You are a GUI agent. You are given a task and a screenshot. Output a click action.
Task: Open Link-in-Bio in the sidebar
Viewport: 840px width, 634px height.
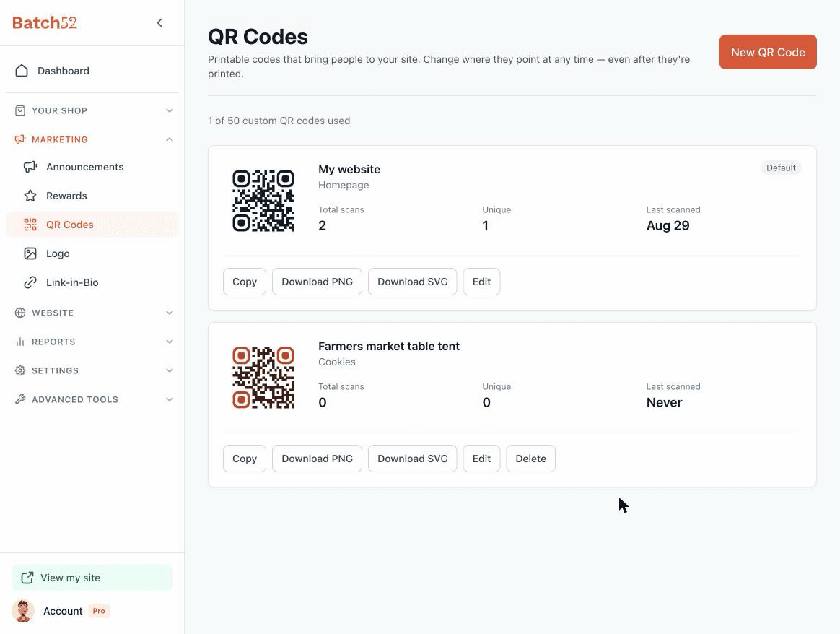pyautogui.click(x=92, y=282)
